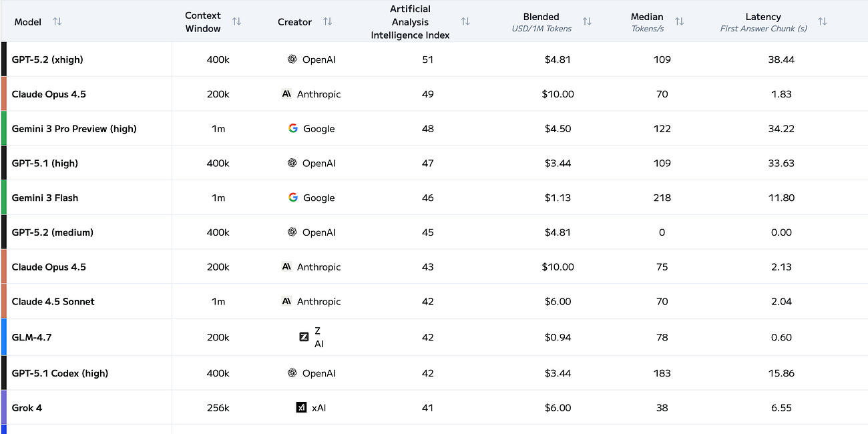Click OpenAI logo in GPT-5.2 (medium) row
This screenshot has width=868, height=434.
(292, 232)
